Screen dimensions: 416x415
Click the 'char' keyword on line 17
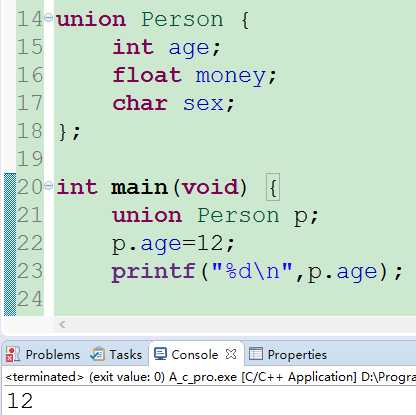(x=140, y=103)
